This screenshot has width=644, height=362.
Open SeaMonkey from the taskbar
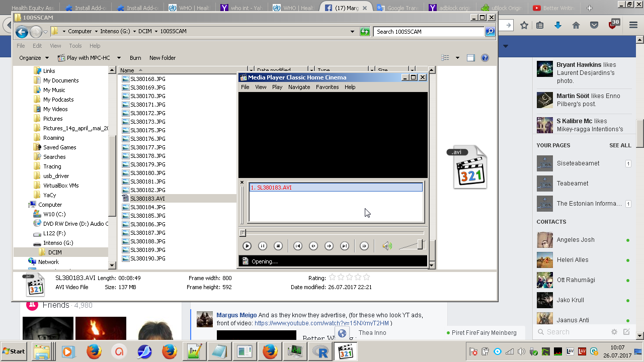144,351
